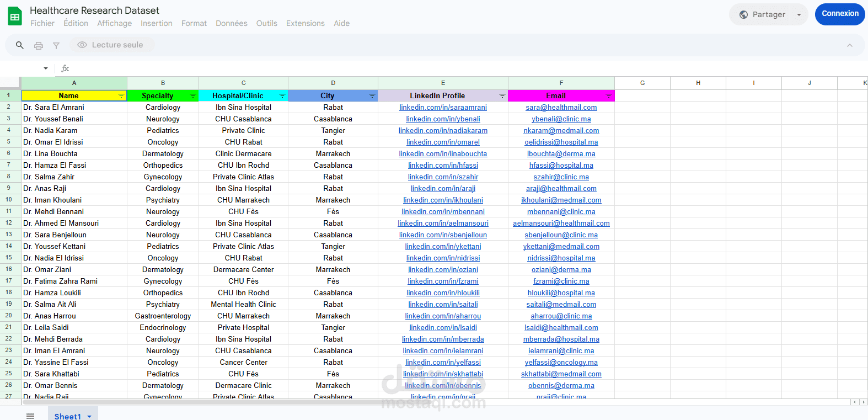Click the formula bar input field
868x420 pixels.
pyautogui.click(x=469, y=68)
